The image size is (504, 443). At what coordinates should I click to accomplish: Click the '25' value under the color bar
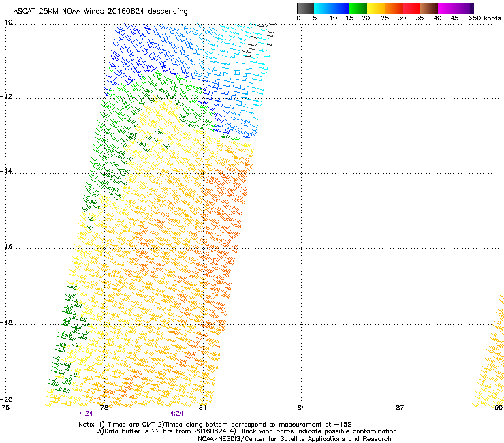(385, 18)
